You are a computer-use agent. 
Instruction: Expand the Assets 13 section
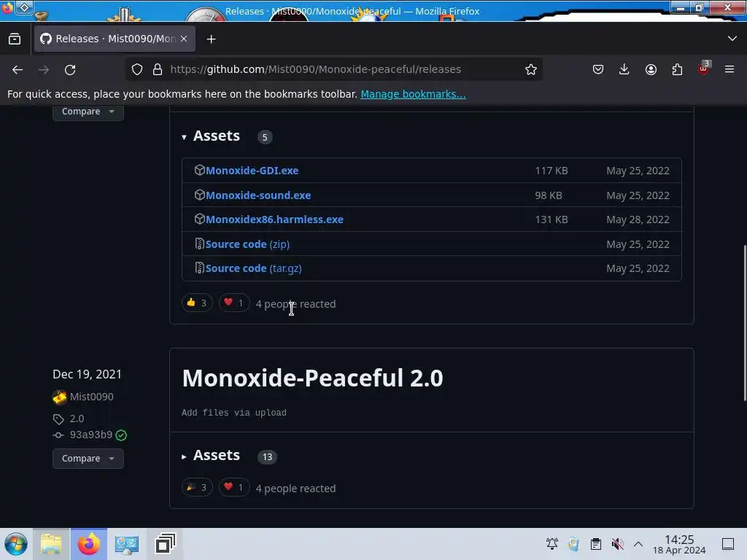[x=210, y=456]
